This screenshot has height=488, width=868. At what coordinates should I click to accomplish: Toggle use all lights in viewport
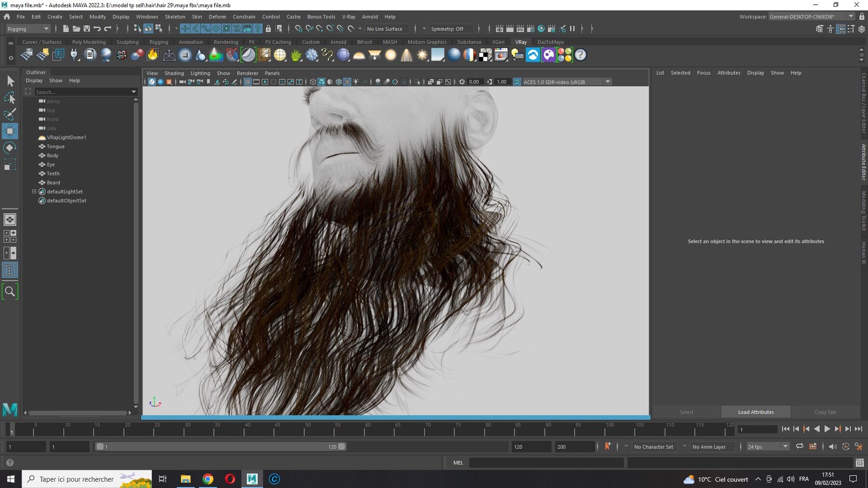click(x=356, y=82)
